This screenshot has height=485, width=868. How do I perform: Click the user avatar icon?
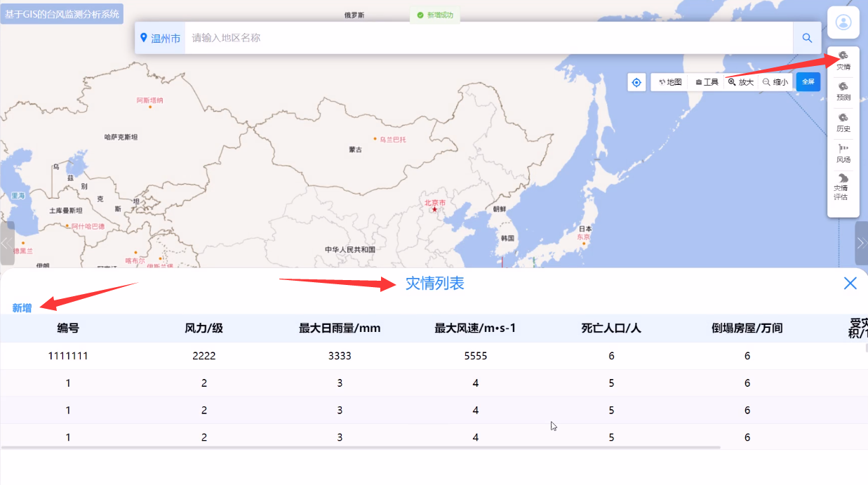(x=843, y=22)
